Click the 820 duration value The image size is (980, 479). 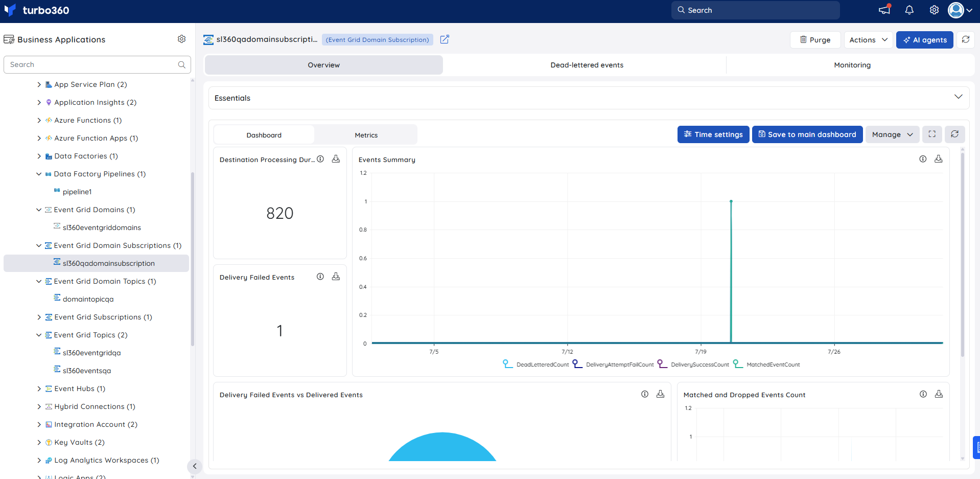tap(280, 213)
